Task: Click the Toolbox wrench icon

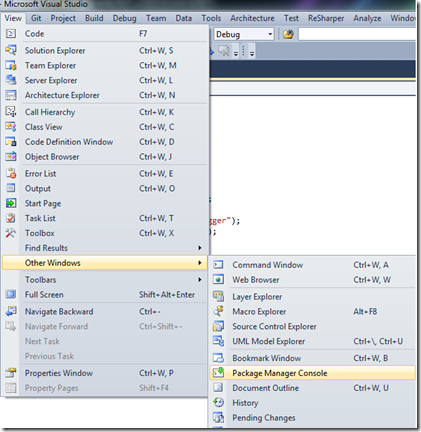Action: (x=11, y=233)
